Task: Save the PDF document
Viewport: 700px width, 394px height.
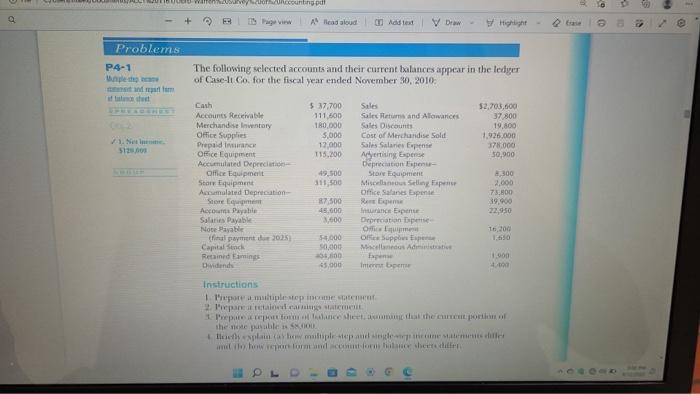Action: click(x=621, y=23)
